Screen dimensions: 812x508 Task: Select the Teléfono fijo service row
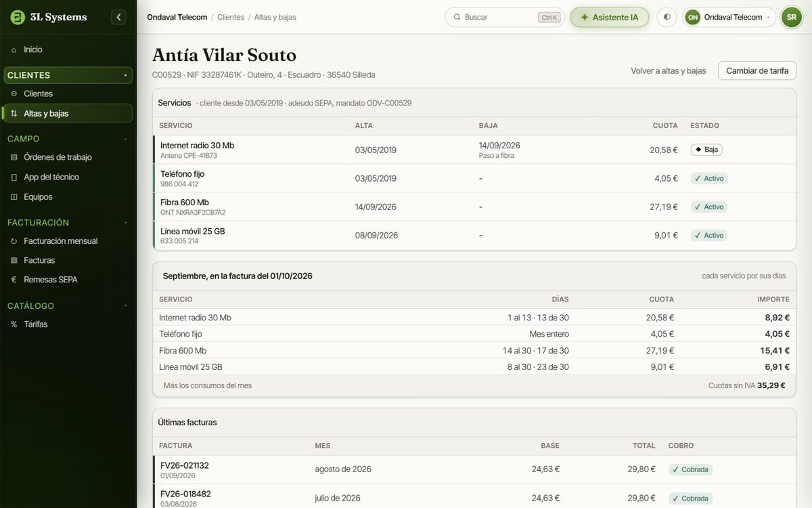tap(474, 178)
